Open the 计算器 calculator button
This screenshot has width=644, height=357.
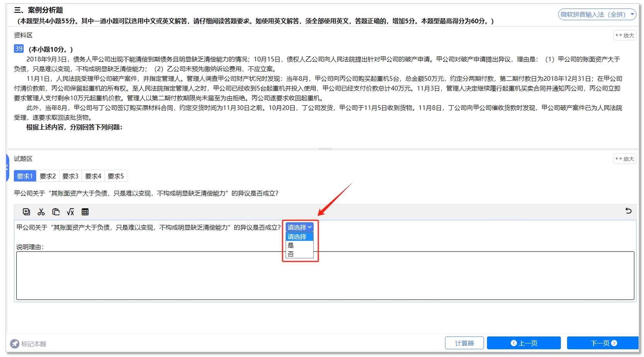click(x=464, y=343)
